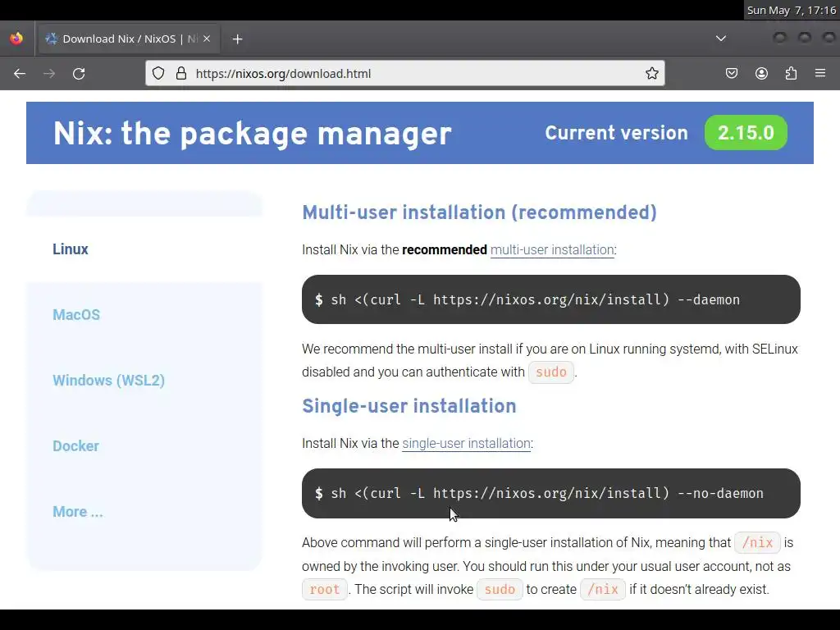Select the Docker sidebar tab
The width and height of the screenshot is (840, 630).
75,446
